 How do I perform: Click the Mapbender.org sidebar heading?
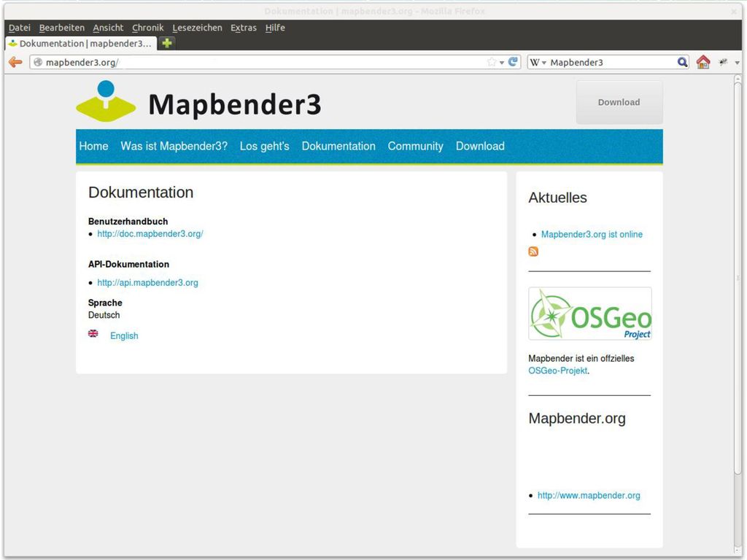pyautogui.click(x=577, y=418)
